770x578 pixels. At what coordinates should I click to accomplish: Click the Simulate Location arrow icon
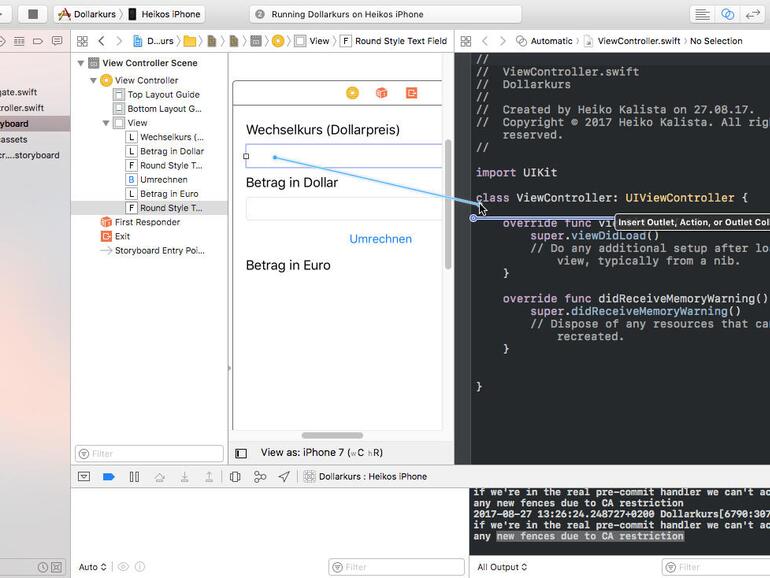[x=284, y=477]
